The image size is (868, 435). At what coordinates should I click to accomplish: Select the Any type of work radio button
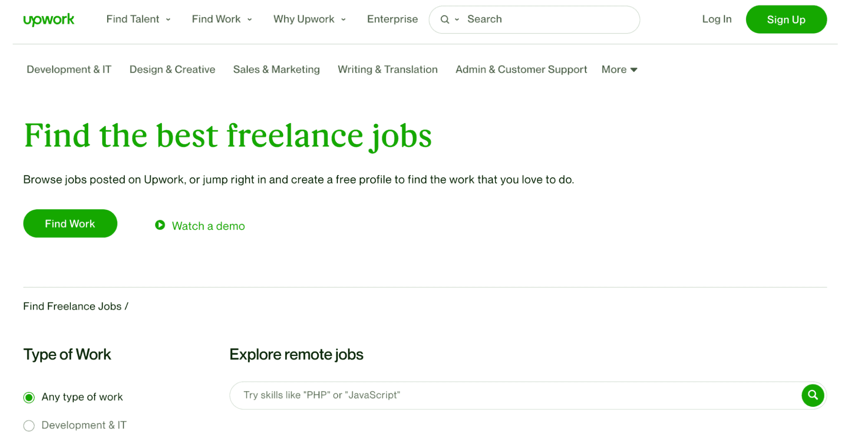[x=29, y=396]
